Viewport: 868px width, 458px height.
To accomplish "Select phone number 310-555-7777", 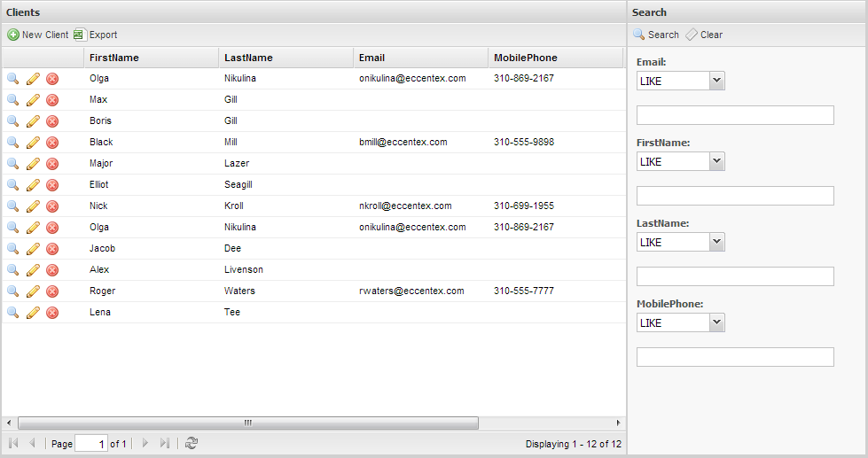I will tap(524, 291).
